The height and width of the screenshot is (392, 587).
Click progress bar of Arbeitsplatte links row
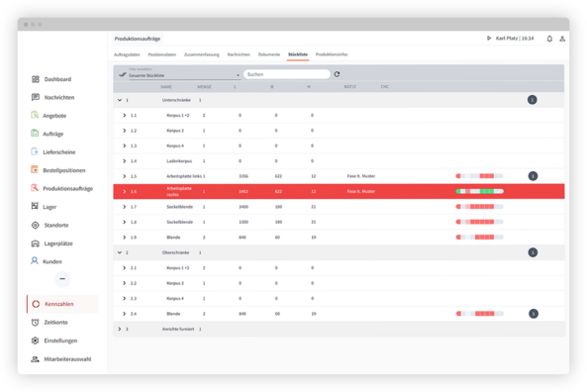coord(479,176)
